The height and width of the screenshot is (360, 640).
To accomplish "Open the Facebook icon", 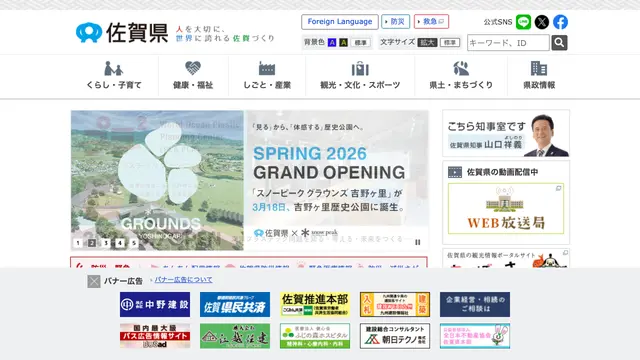I will point(560,22).
